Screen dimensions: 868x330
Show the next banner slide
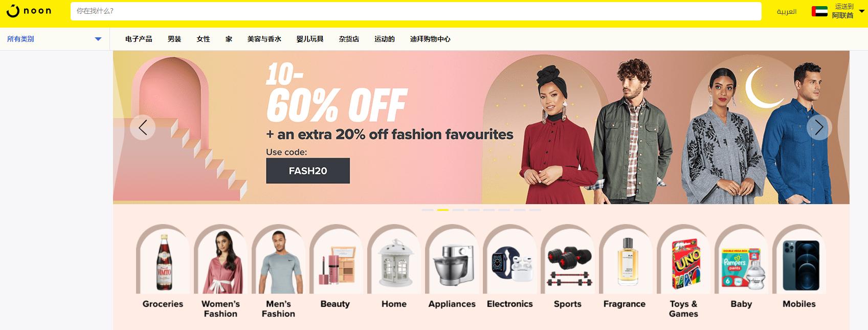(819, 127)
